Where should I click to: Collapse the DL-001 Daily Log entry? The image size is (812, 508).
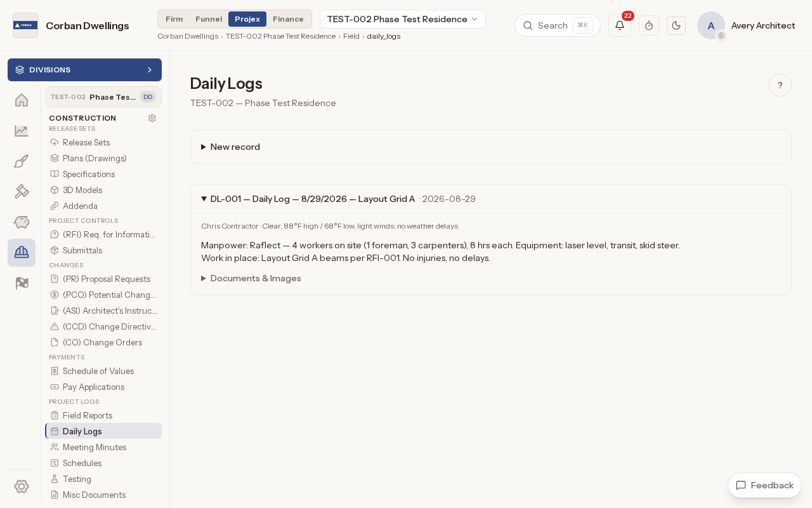[x=491, y=199]
